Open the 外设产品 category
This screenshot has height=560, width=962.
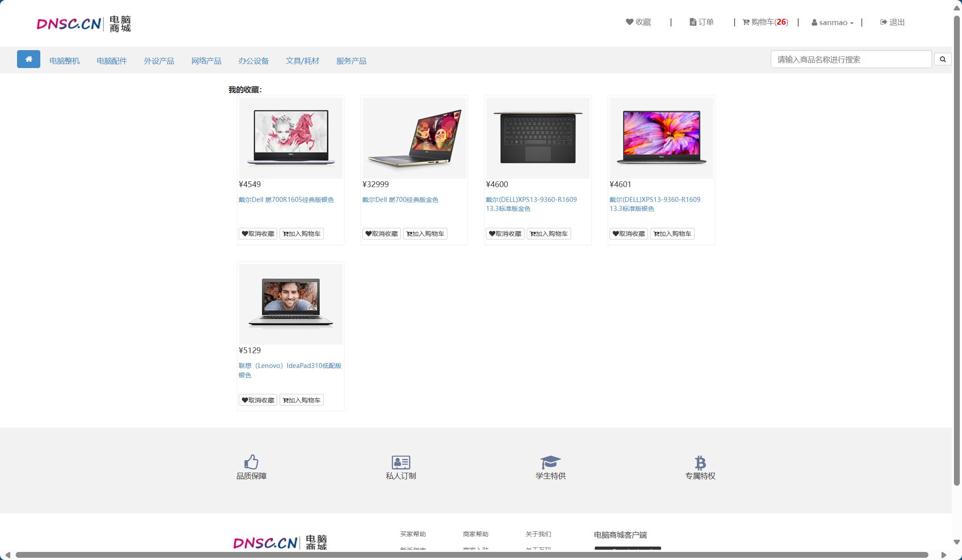[x=159, y=61]
